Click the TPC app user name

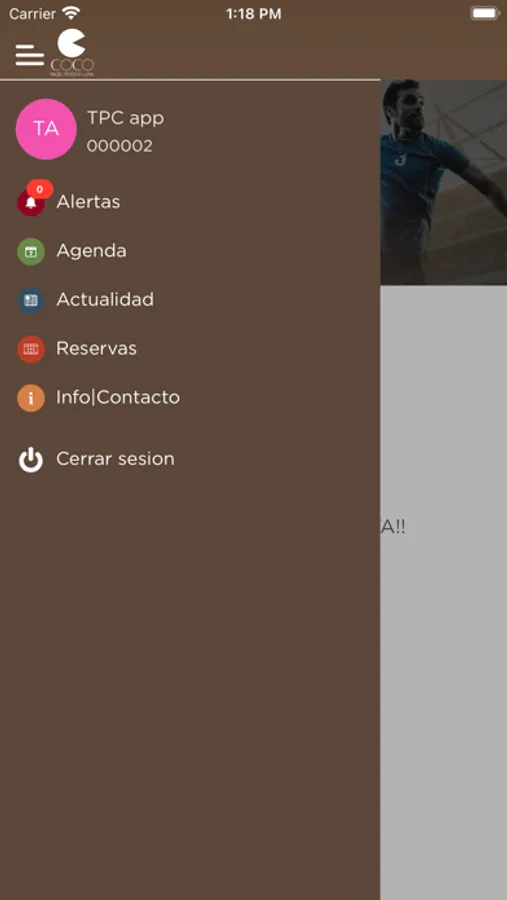[x=125, y=118]
